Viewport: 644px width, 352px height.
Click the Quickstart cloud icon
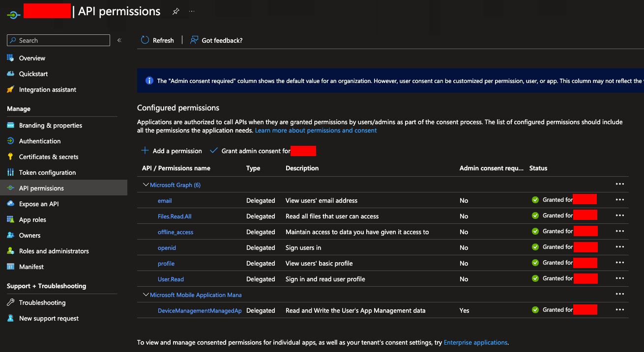[10, 74]
